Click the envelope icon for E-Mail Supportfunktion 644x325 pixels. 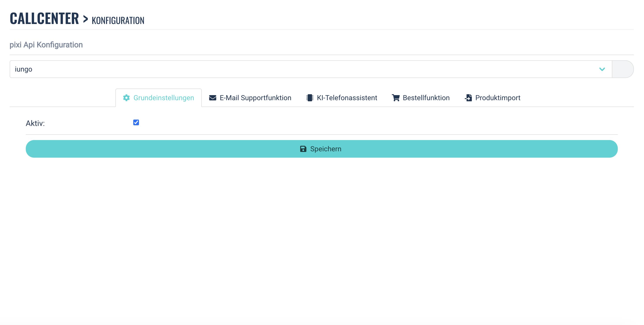pos(213,98)
